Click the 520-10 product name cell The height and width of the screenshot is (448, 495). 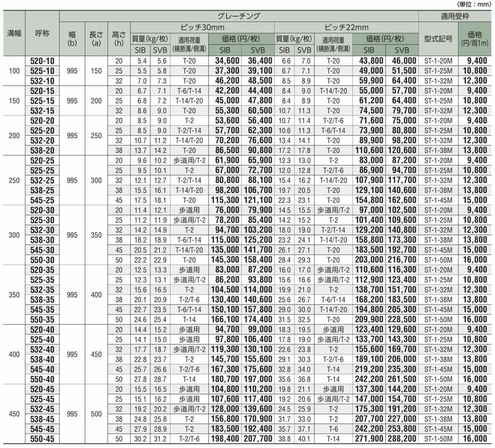(43, 61)
